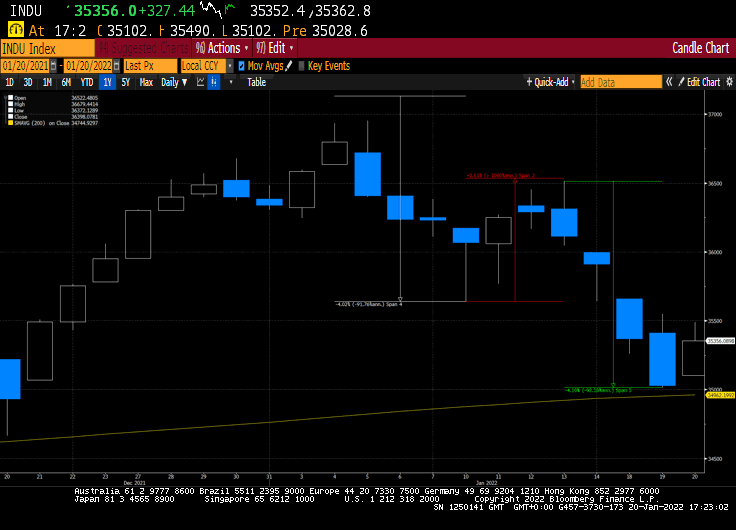The width and height of the screenshot is (736, 530).
Task: Click the gray Span 4 annotation label
Action: (x=369, y=304)
